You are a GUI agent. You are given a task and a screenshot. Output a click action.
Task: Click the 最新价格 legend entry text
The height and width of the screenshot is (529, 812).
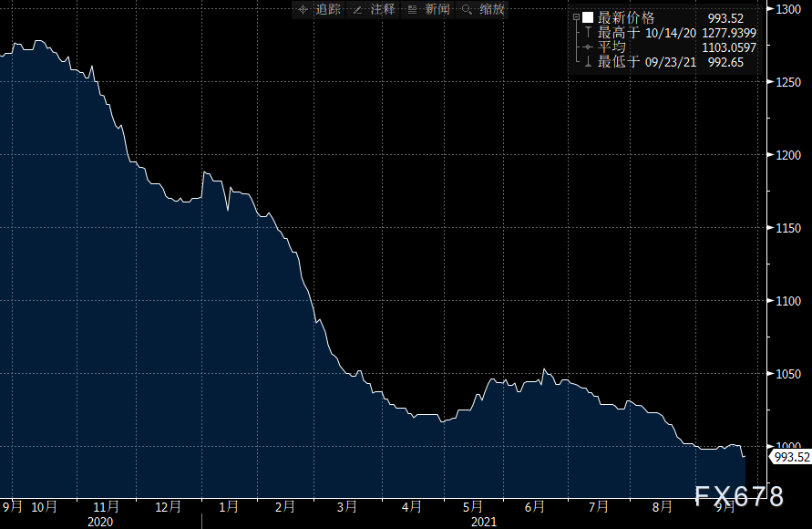coord(626,17)
